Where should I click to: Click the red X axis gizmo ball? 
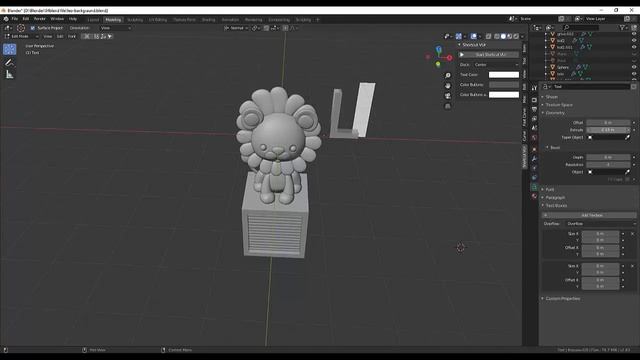pos(449,58)
